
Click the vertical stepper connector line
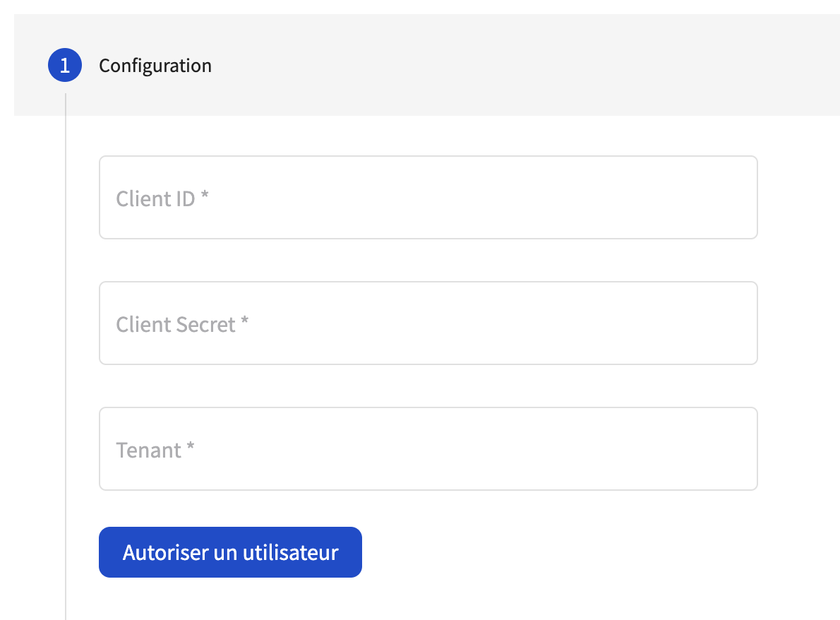tap(66, 357)
